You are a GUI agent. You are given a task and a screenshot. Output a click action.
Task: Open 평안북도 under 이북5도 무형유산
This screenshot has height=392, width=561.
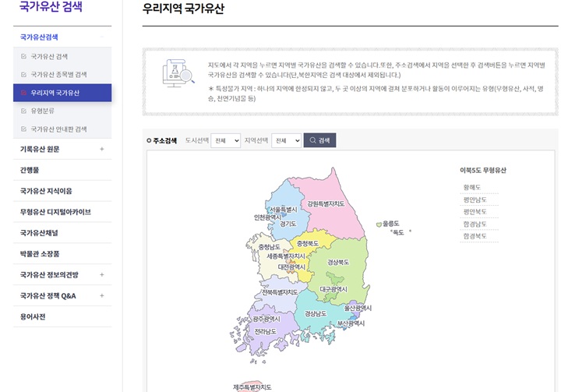click(475, 211)
